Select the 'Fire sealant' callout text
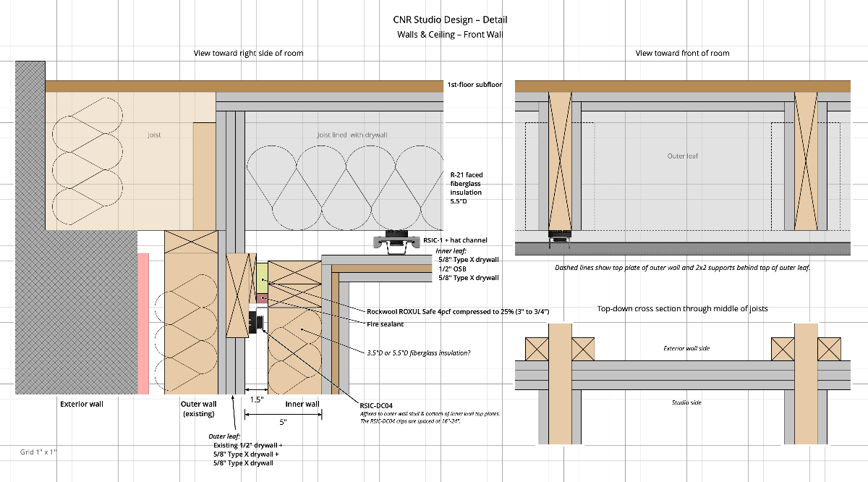Image resolution: width=868 pixels, height=482 pixels. [386, 324]
